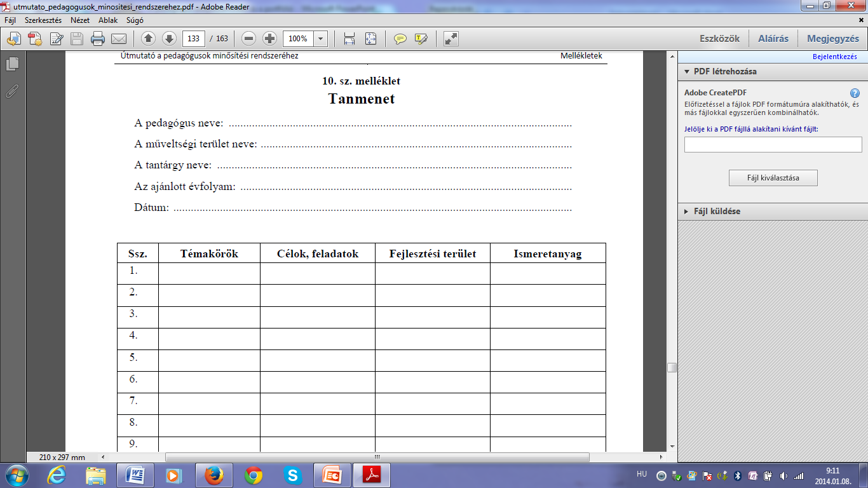Click the Fájl kiválasztása button
Image resolution: width=868 pixels, height=488 pixels.
pyautogui.click(x=773, y=178)
